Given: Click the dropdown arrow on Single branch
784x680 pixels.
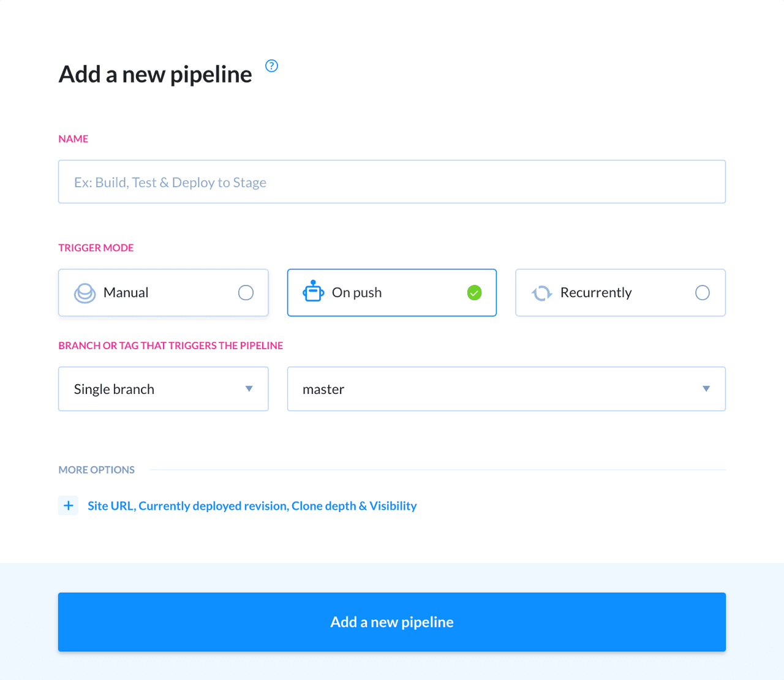Looking at the screenshot, I should 249,388.
